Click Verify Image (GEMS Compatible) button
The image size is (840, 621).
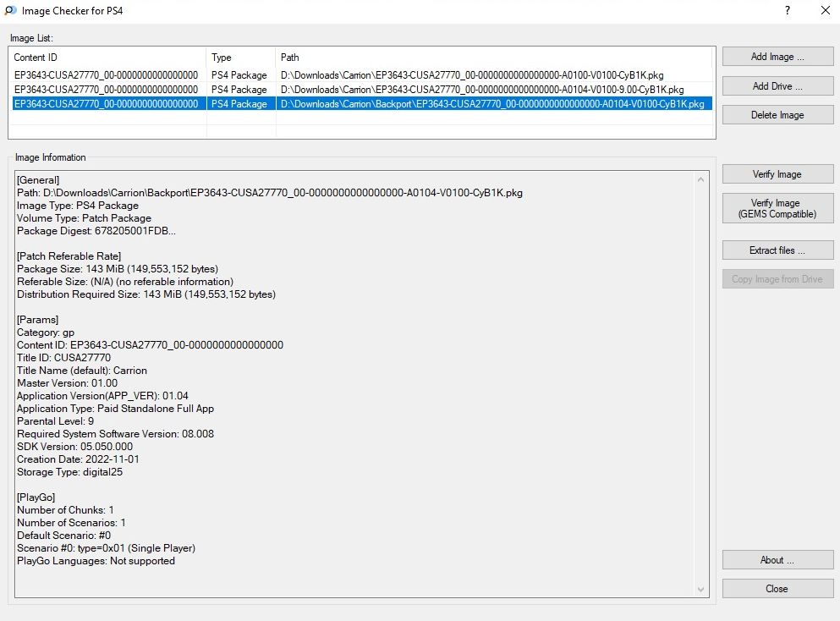pyautogui.click(x=777, y=208)
